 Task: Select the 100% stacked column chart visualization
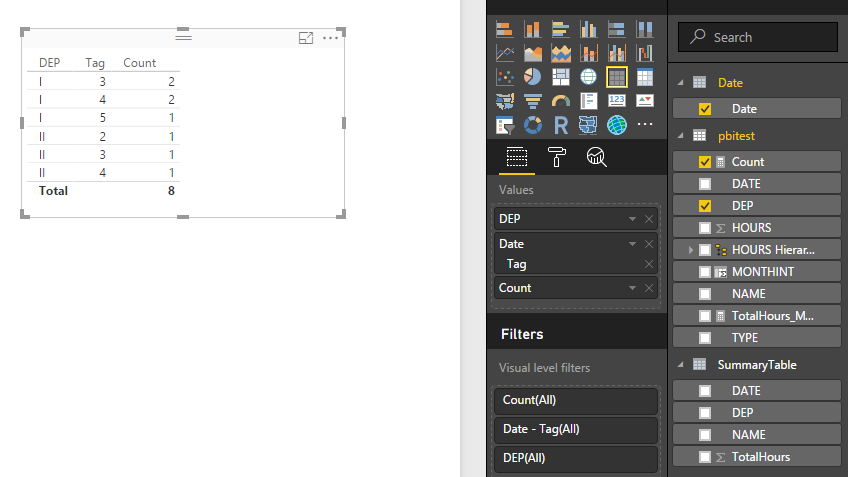pos(645,29)
